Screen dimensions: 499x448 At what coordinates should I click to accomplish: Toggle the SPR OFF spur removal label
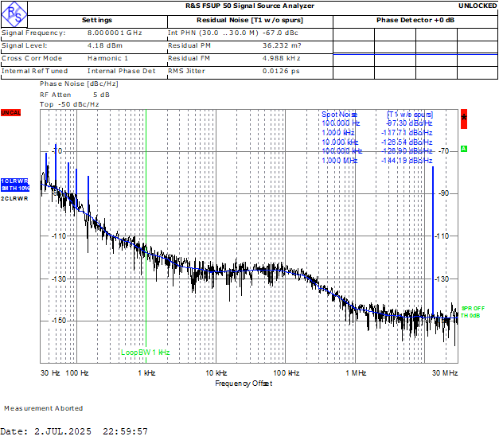(472, 308)
